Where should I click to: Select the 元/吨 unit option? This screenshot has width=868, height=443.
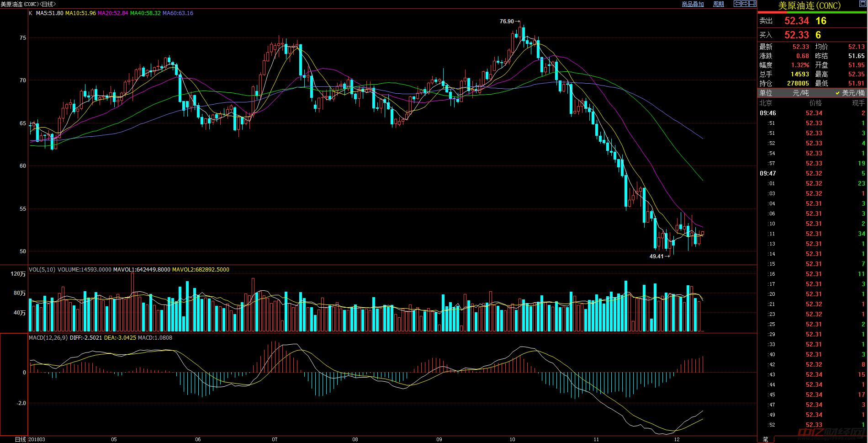tap(801, 93)
